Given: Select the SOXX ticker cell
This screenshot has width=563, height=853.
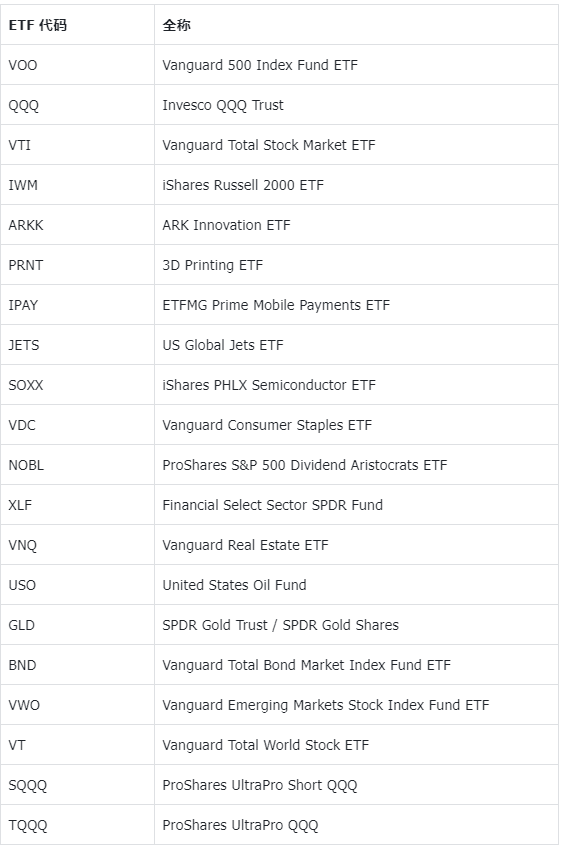Looking at the screenshot, I should [77, 385].
